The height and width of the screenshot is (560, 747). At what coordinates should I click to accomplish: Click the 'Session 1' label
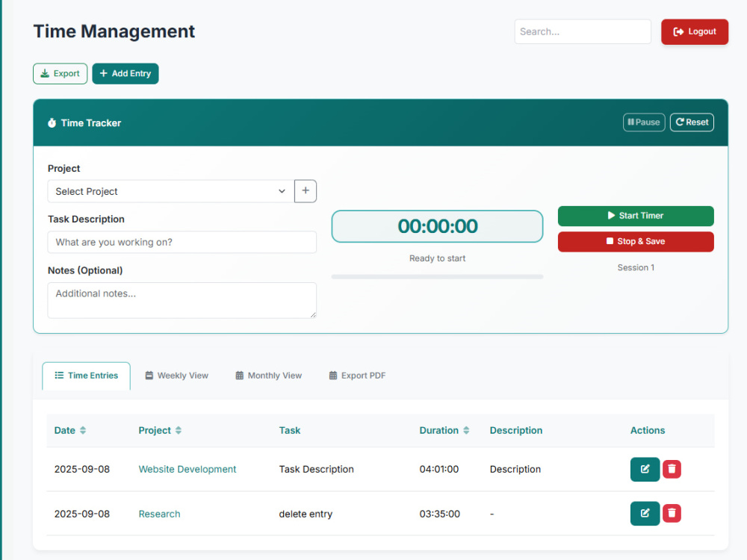(x=636, y=267)
